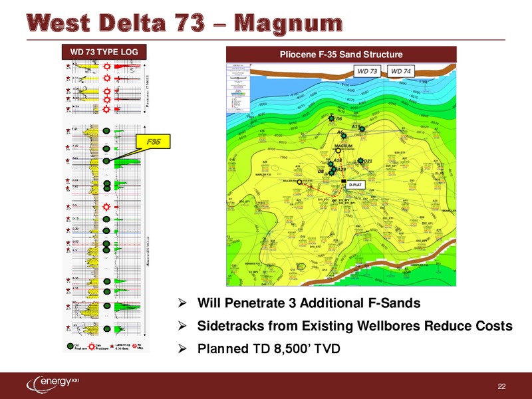This screenshot has width=532, height=399.
Task: Click the map legend inset thumbnail
Action: click(x=238, y=87)
